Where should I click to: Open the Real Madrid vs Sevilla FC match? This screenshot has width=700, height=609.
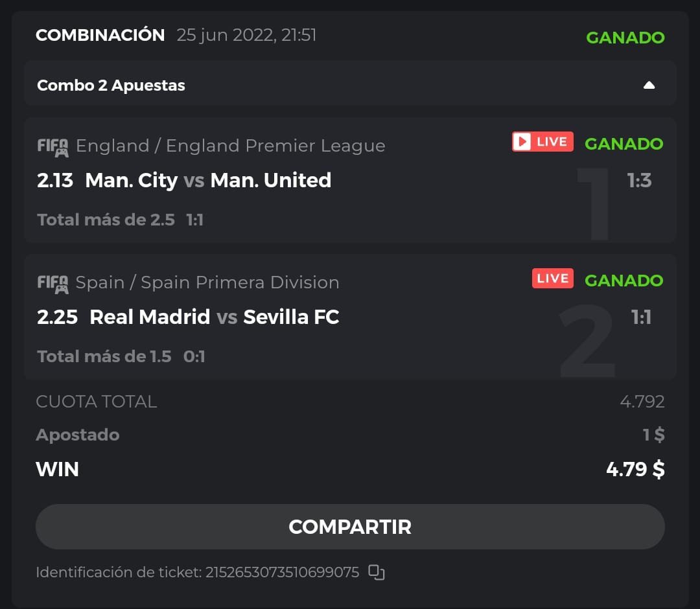(214, 317)
